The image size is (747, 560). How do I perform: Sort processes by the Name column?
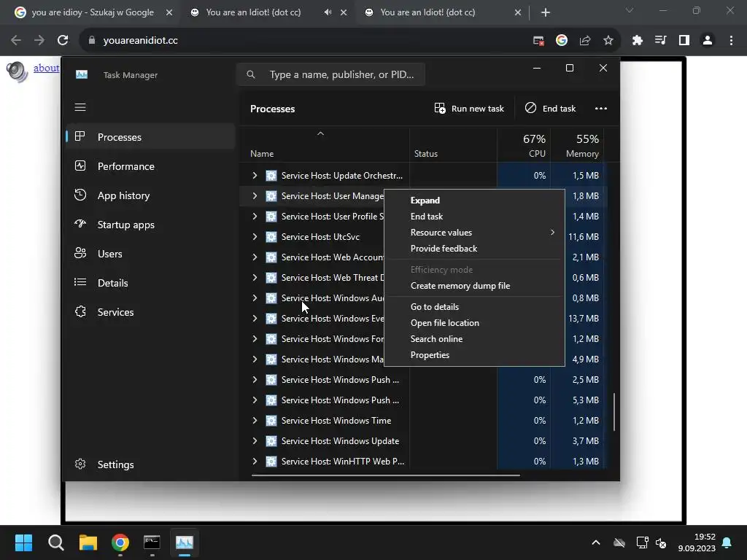(325, 145)
